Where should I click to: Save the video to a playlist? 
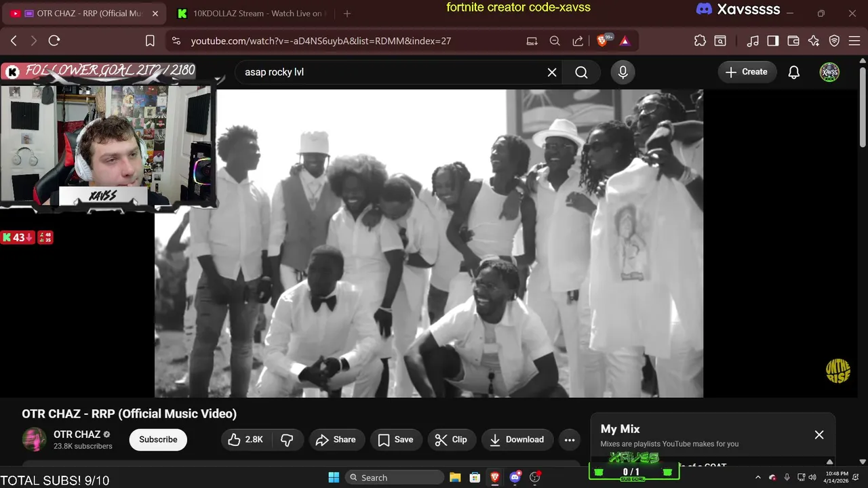[x=396, y=439]
